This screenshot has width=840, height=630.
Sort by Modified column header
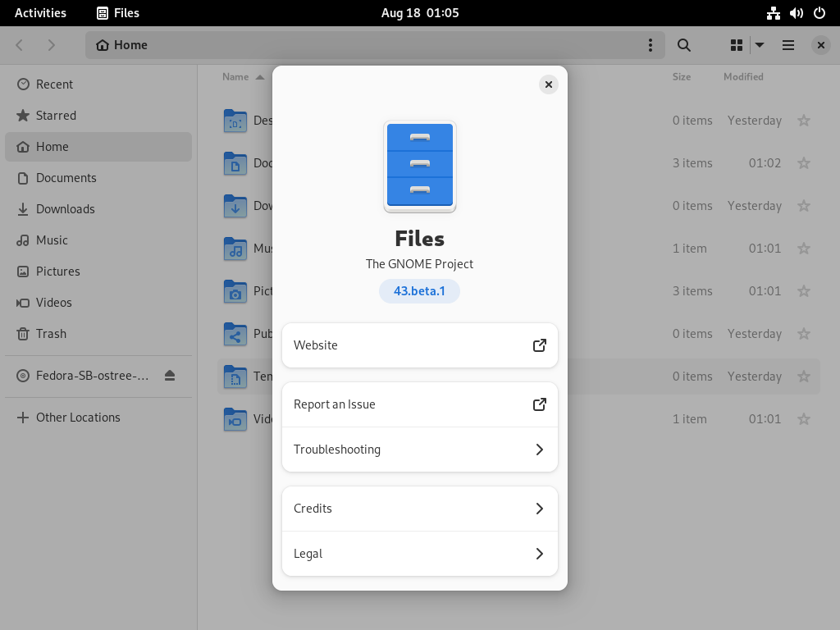coord(743,76)
